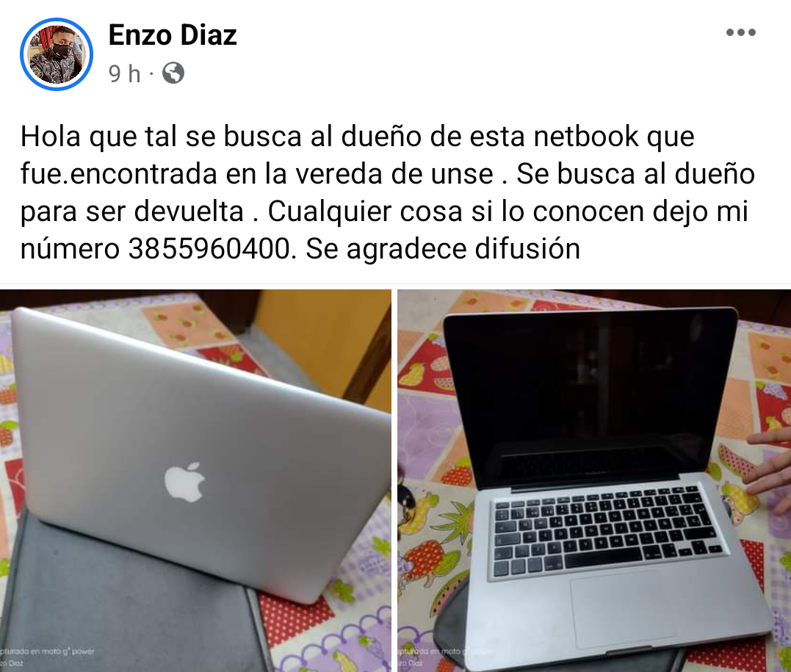Open the photo of the open MacBook

[x=594, y=480]
